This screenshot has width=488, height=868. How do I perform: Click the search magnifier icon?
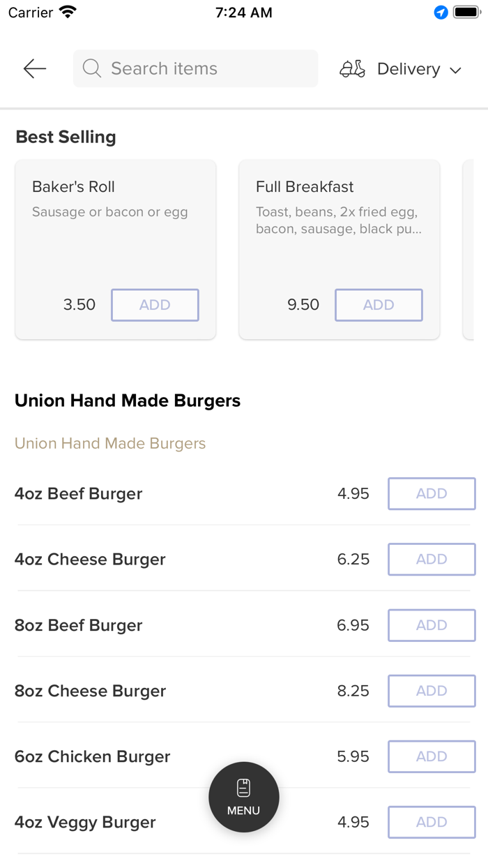(91, 68)
